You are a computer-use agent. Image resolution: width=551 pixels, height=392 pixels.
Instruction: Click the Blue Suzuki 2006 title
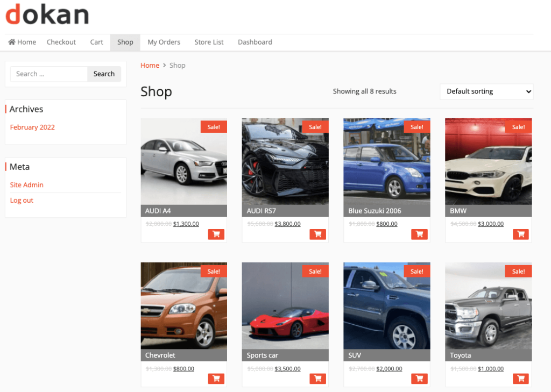(x=375, y=211)
